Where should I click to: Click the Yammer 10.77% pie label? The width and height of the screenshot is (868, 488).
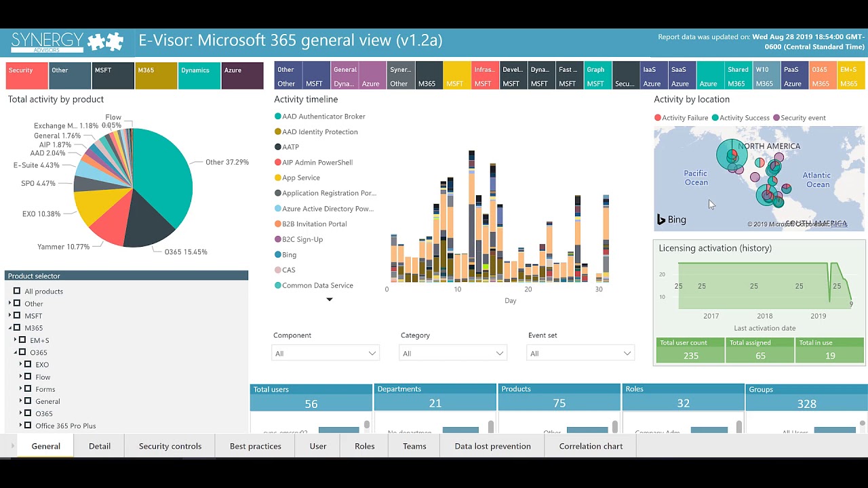coord(64,247)
